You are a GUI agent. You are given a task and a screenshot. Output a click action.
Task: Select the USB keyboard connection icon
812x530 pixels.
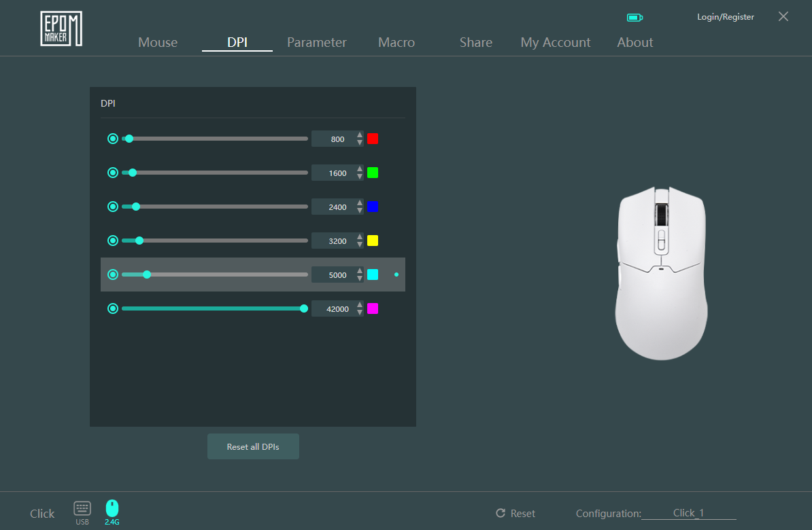click(x=82, y=509)
